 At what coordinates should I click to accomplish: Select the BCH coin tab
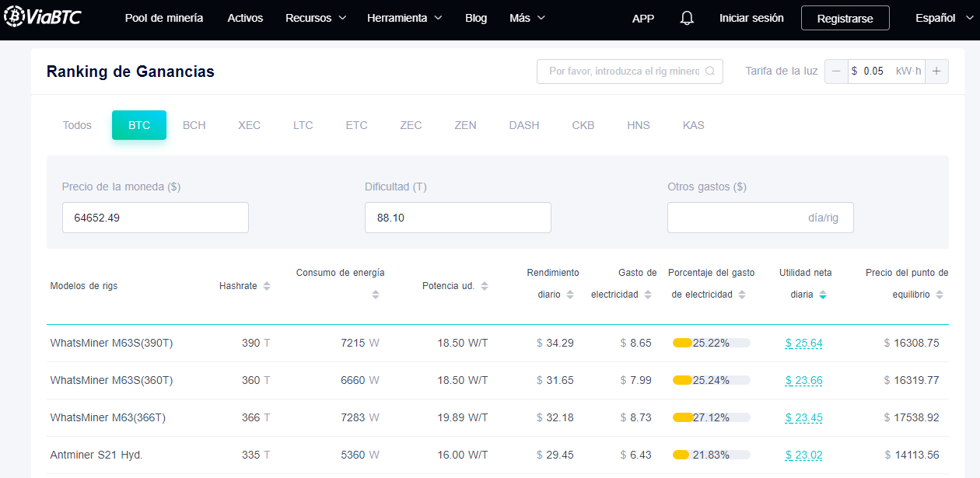(194, 125)
